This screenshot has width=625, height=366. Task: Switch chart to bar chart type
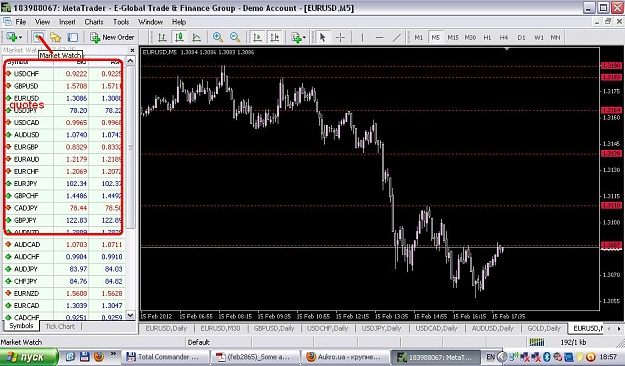(x=162, y=37)
